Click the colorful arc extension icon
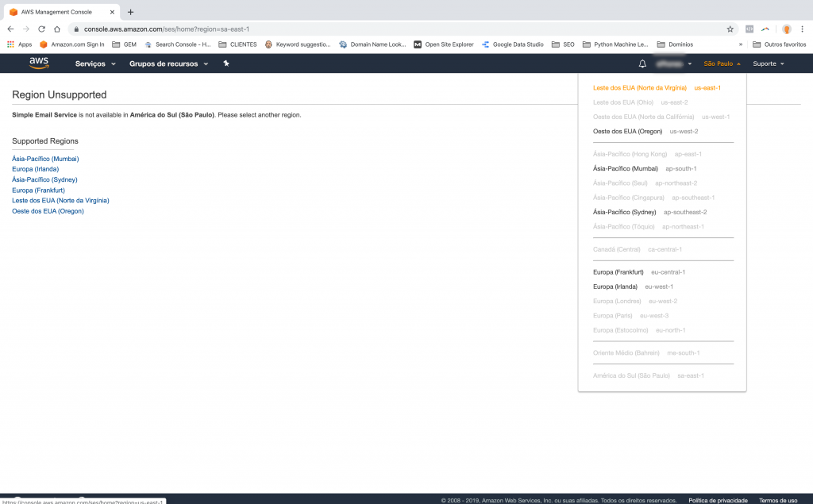 coord(765,29)
